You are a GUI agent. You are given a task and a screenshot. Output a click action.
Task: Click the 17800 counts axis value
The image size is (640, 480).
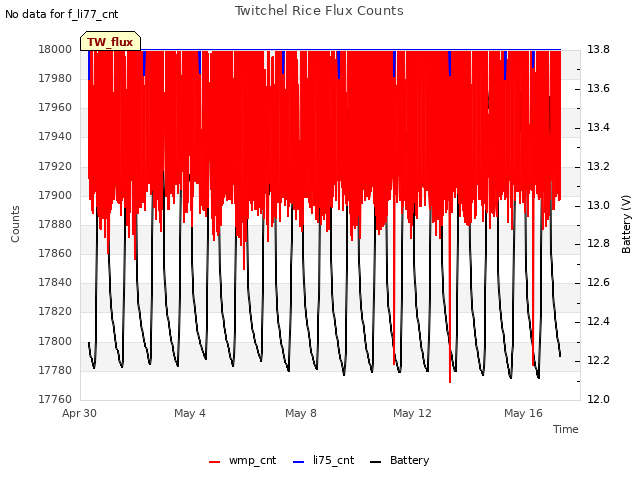(55, 341)
